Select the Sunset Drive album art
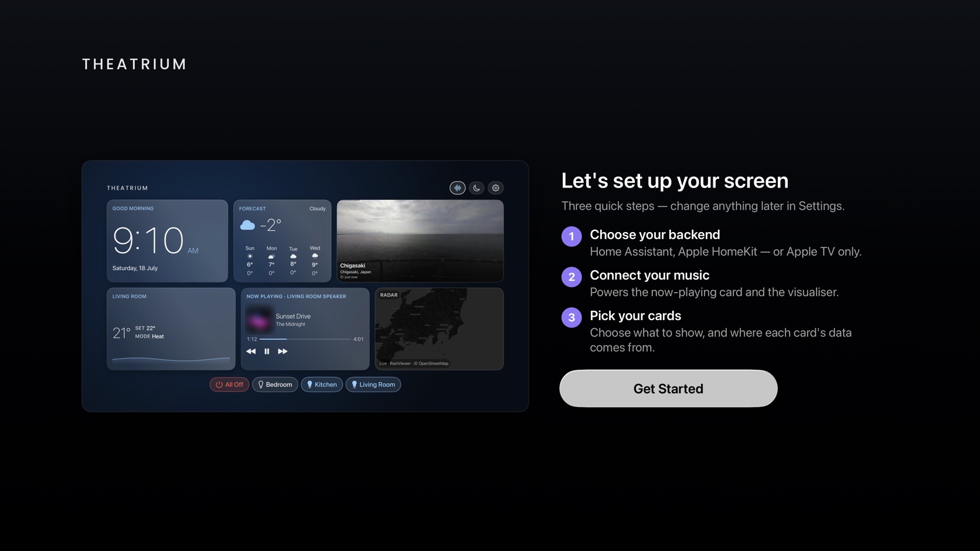Image resolution: width=980 pixels, height=551 pixels. coord(259,320)
